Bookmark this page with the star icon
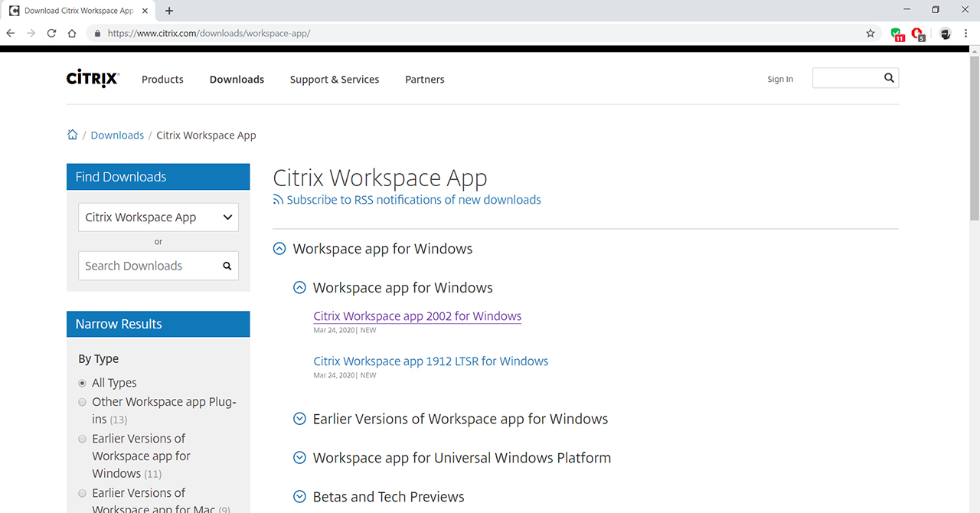The height and width of the screenshot is (513, 980). point(871,34)
